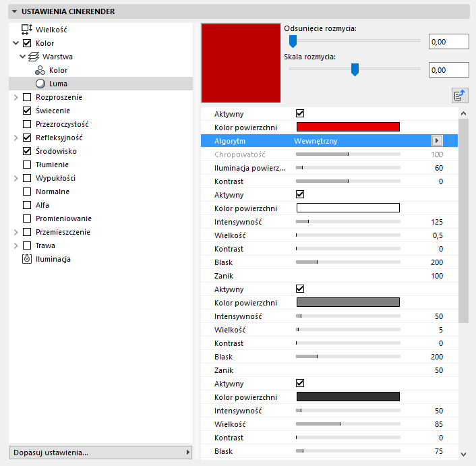Click the Zanik value 50
This screenshot has width=476, height=466.
pyautogui.click(x=439, y=370)
